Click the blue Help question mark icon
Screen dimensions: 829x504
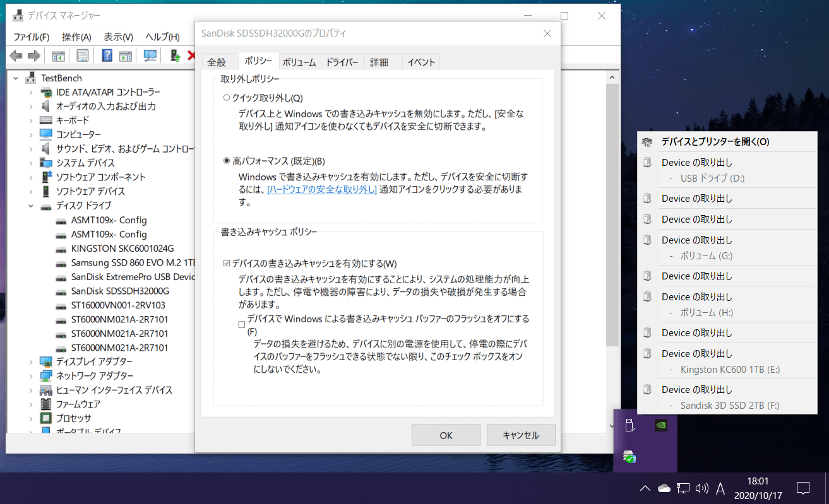click(107, 56)
